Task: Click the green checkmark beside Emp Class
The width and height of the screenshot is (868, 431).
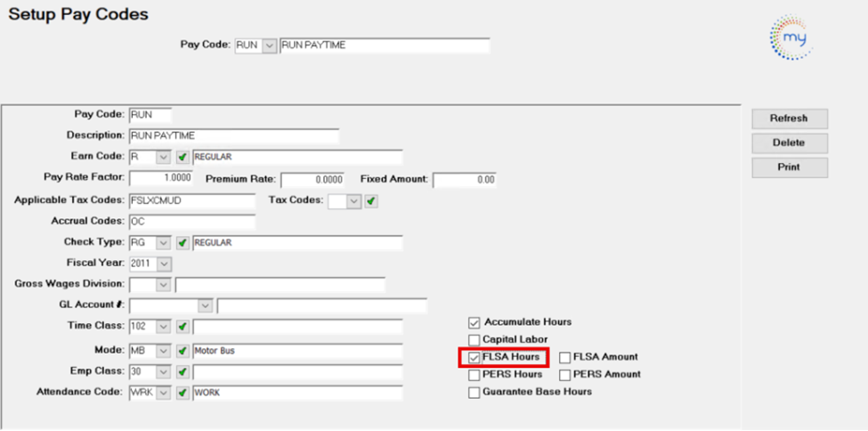Action: (x=182, y=371)
